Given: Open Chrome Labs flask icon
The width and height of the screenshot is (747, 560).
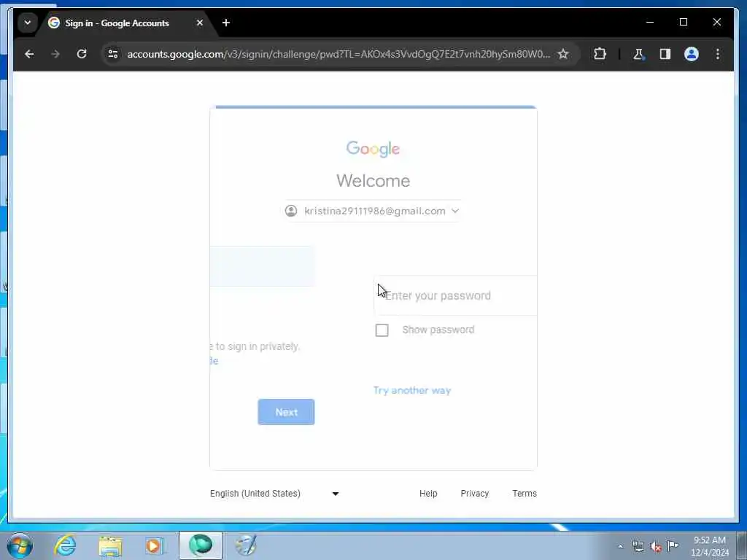Looking at the screenshot, I should (x=638, y=54).
